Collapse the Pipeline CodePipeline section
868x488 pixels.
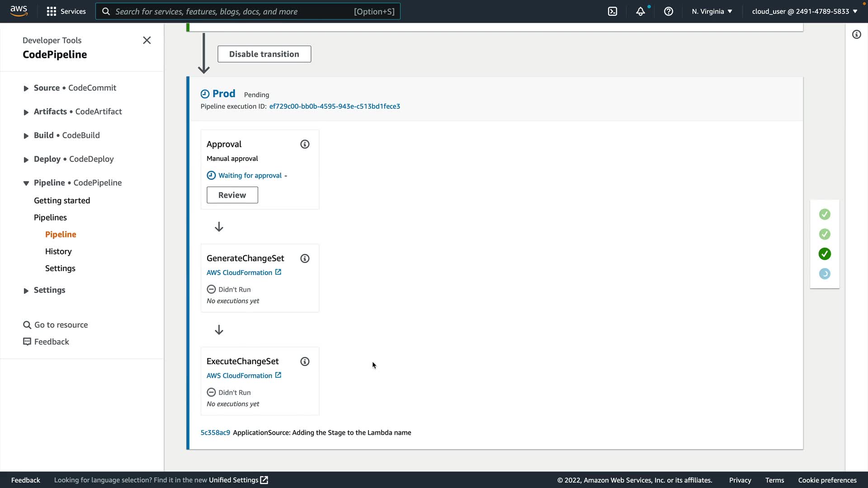tap(26, 183)
